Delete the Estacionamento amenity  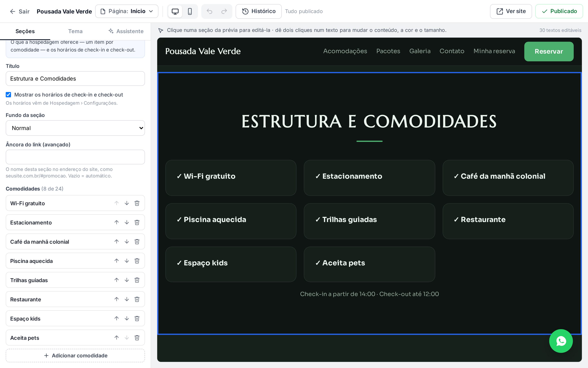[x=137, y=222]
